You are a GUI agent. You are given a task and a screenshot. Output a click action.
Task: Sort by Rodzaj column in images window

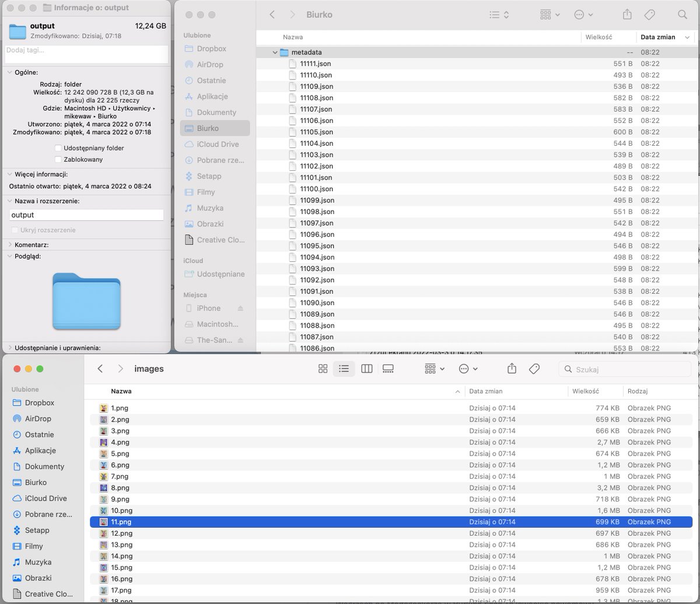638,391
